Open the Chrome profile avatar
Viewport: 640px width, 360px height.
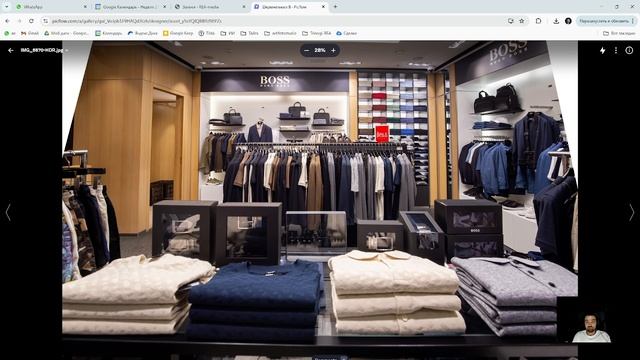(568, 21)
